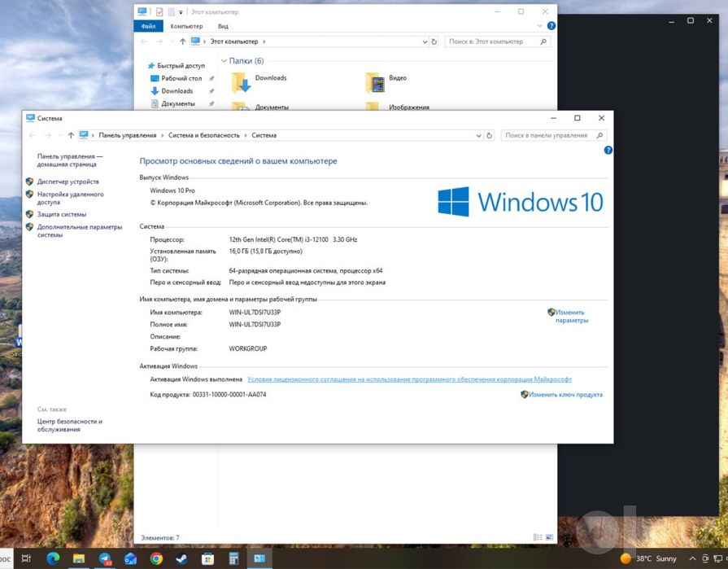Open Дополнительные параметры системы link
This screenshot has width=728, height=569.
(80, 231)
